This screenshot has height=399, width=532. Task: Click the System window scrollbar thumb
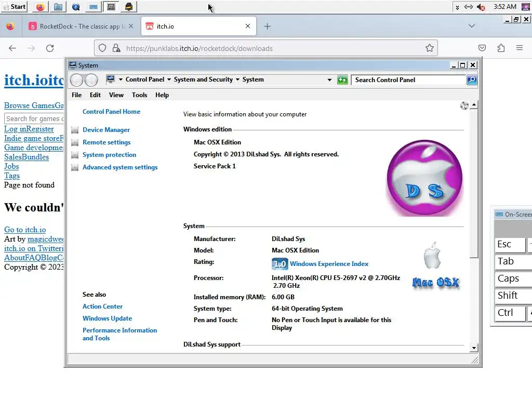point(474,183)
